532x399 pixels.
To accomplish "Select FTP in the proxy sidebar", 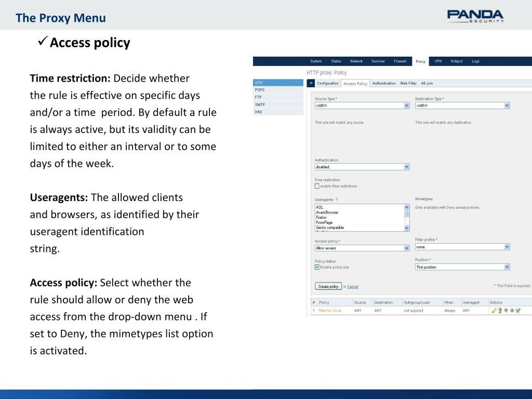I will 278,97.
